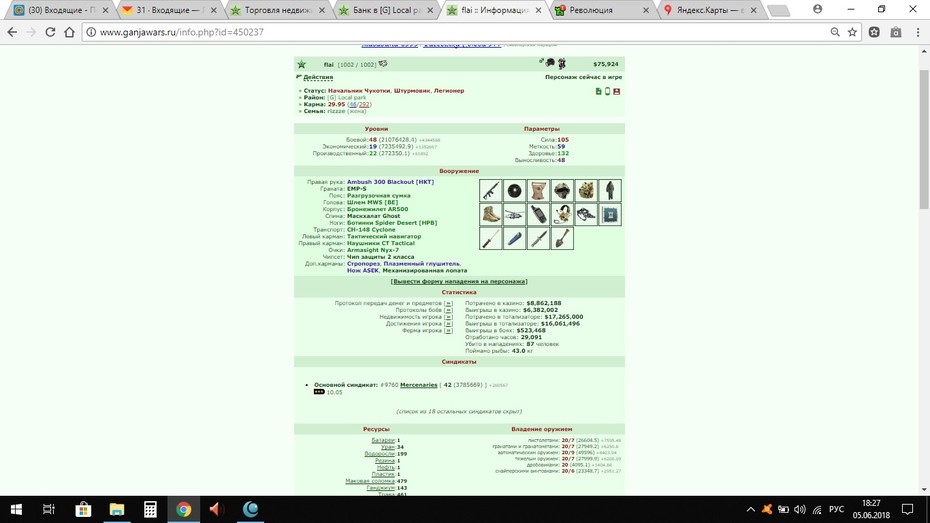This screenshot has width=930, height=523.
Task: Open the player real estate arrow
Action: tap(448, 317)
